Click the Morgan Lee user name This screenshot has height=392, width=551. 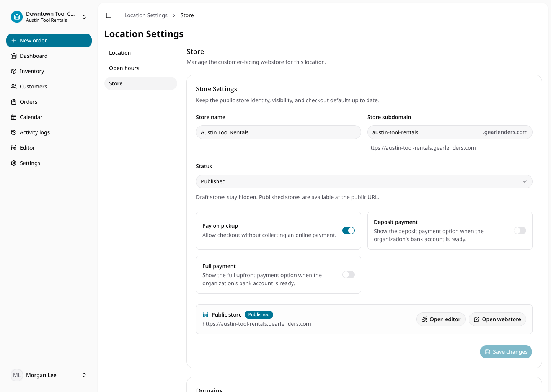coord(41,375)
